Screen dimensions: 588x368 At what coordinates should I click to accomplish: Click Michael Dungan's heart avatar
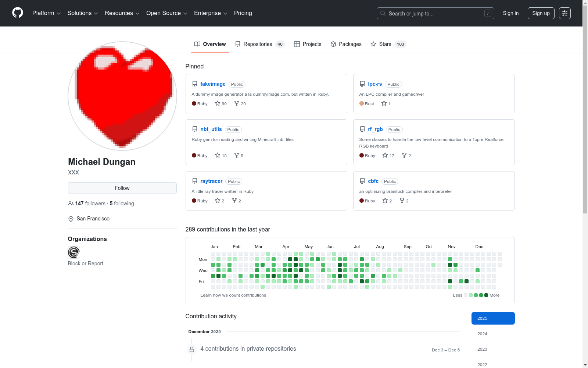[x=122, y=96]
